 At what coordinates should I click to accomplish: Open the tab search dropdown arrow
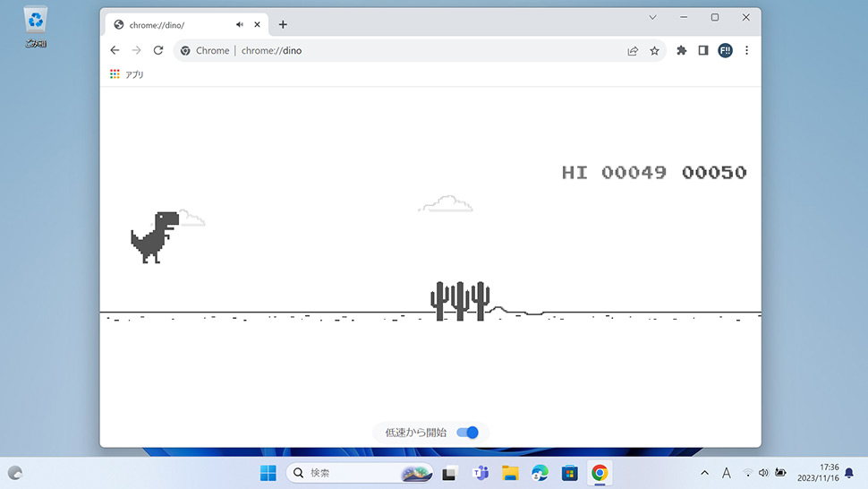652,17
